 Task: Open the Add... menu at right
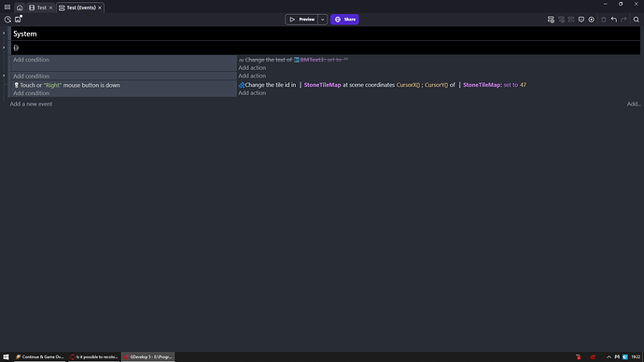coord(634,104)
